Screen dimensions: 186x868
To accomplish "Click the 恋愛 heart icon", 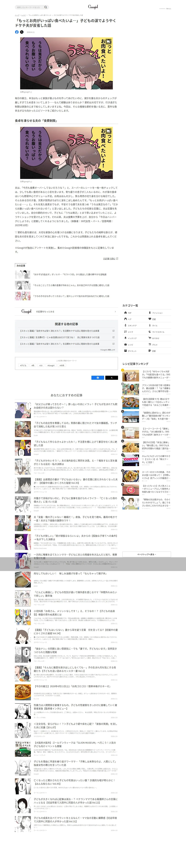I will 150,319.
